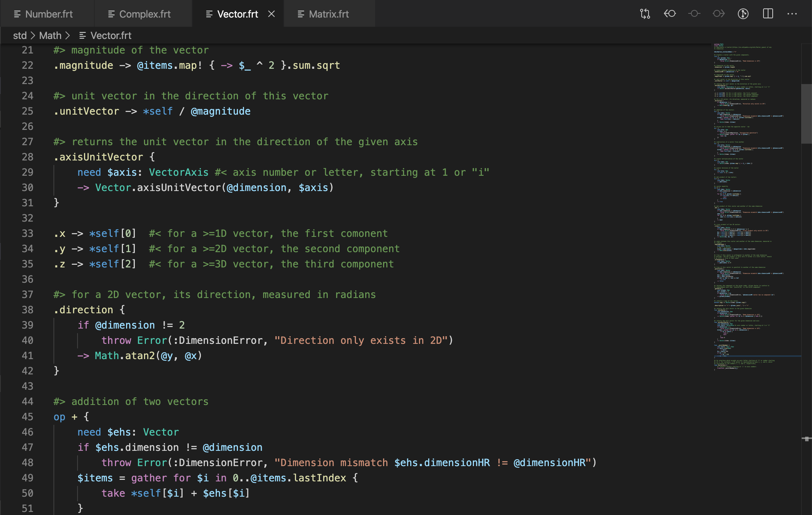Image resolution: width=812 pixels, height=515 pixels.
Task: Click line number 38 in the gutter
Action: tap(27, 310)
